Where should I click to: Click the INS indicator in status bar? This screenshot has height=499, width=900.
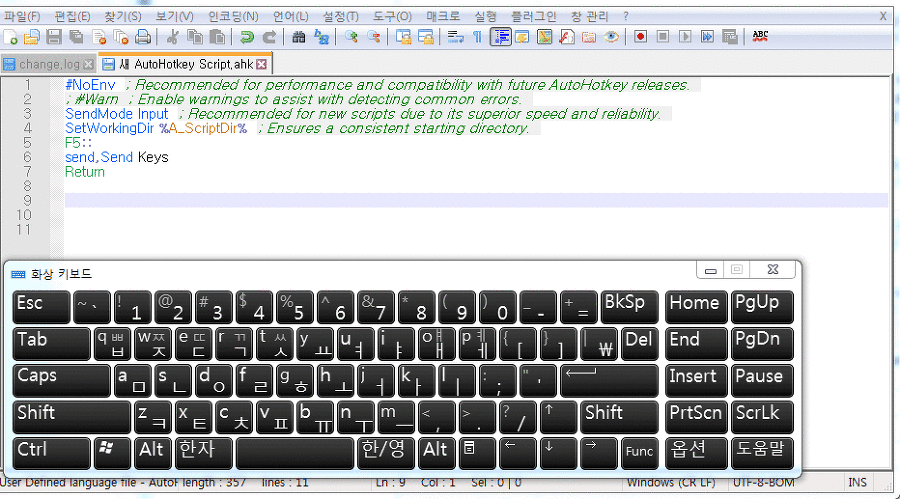click(858, 482)
